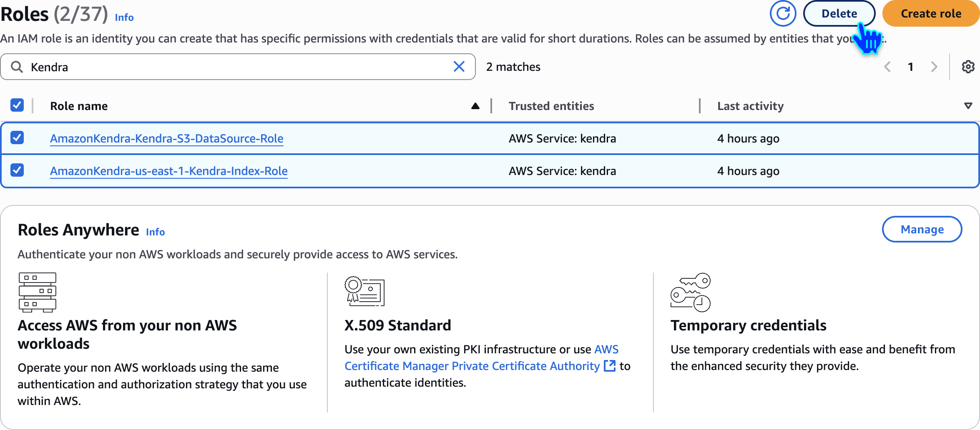Toggle the select-all roles checkbox

17,105
